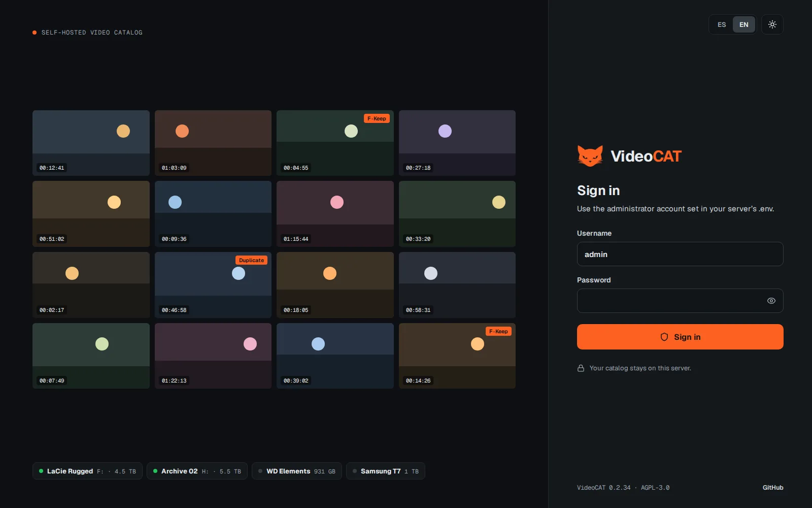Image resolution: width=812 pixels, height=508 pixels.
Task: Open thumbnail with duration 00:51:02
Action: (91, 214)
